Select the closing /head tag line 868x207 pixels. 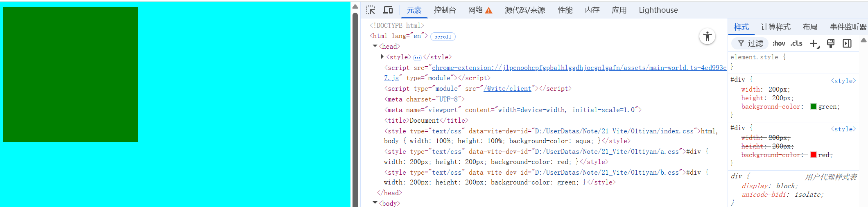(x=389, y=193)
